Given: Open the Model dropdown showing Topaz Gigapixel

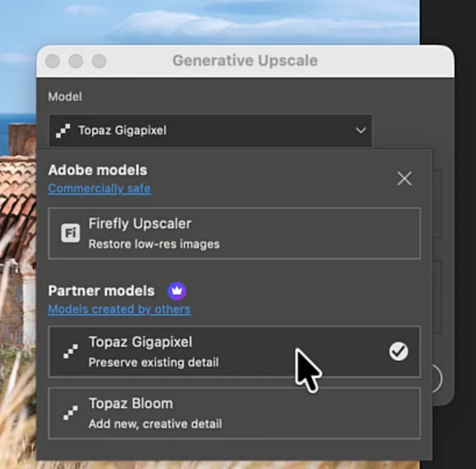Looking at the screenshot, I should pos(210,131).
